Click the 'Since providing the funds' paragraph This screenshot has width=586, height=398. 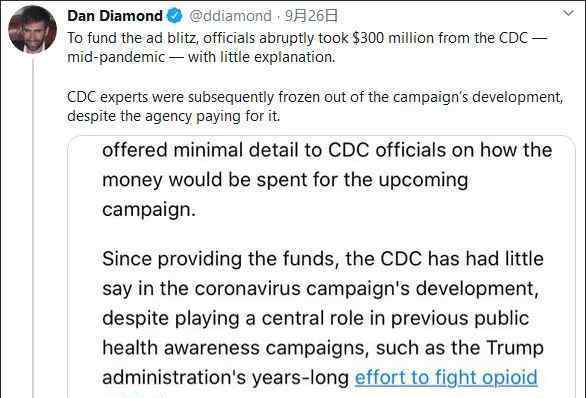323,318
